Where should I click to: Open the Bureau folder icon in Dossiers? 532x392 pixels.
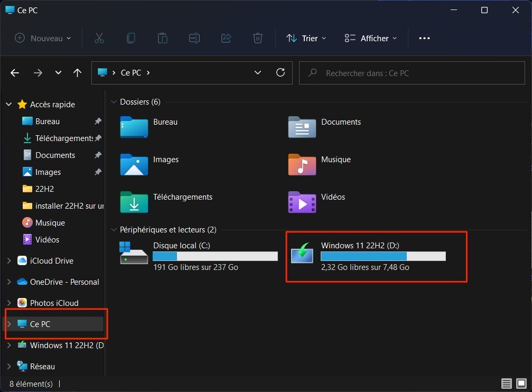(x=134, y=127)
